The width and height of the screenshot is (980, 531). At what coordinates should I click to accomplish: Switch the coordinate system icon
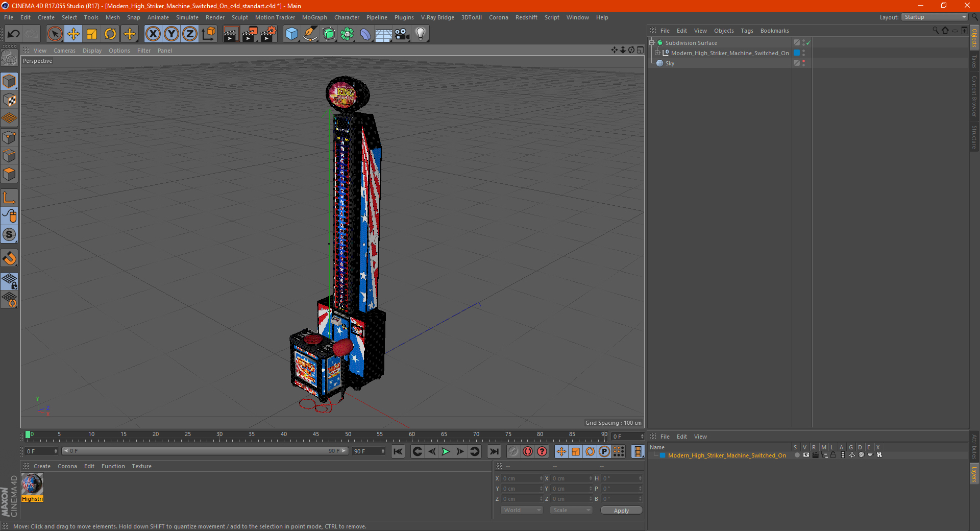tap(209, 34)
